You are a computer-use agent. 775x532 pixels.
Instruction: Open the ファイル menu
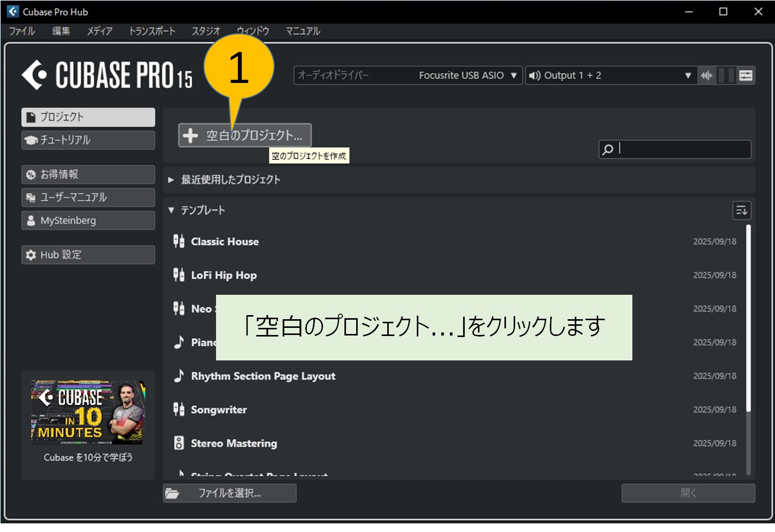pyautogui.click(x=21, y=31)
